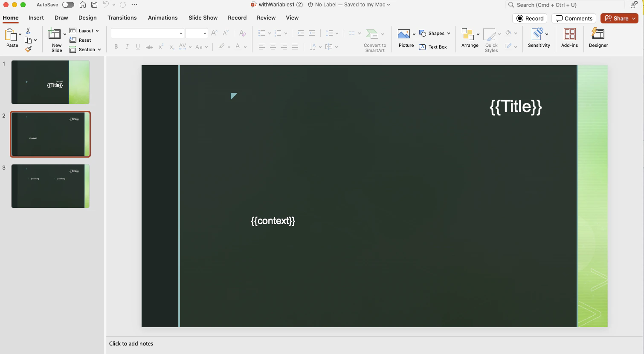Open the Section dropdown
This screenshot has width=644, height=354.
(85, 49)
